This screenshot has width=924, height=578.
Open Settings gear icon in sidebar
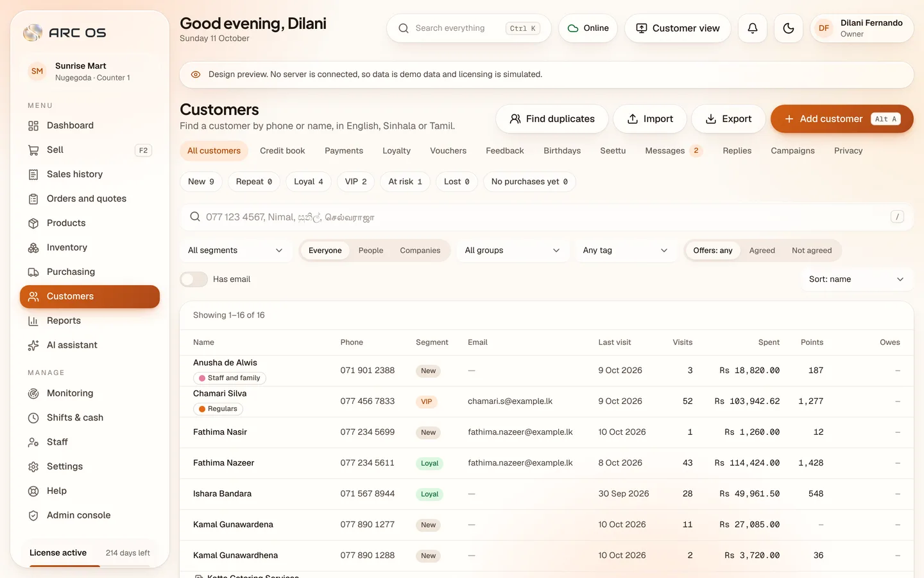pos(33,466)
